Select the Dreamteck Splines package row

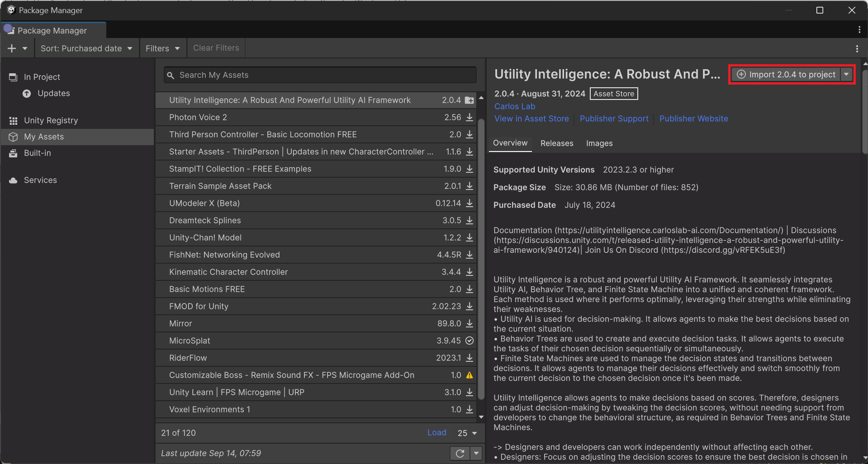tap(316, 220)
